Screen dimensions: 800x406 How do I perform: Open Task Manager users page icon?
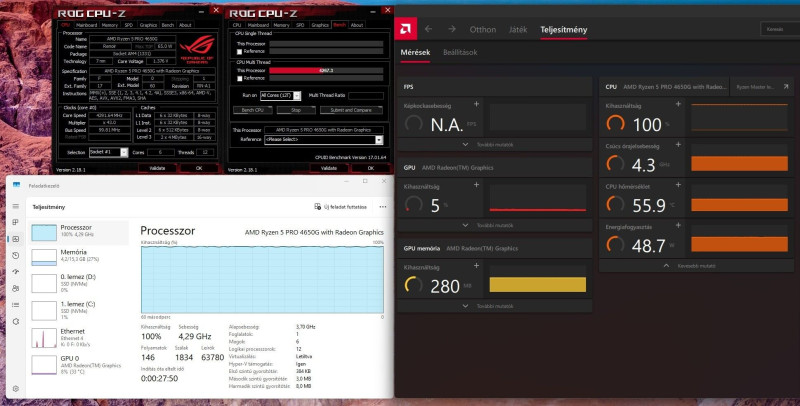pyautogui.click(x=16, y=288)
